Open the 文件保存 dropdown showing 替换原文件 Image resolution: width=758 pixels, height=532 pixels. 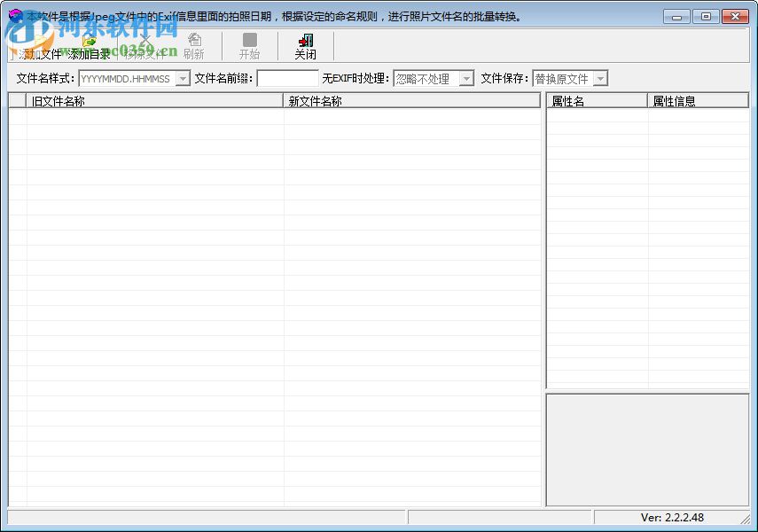(599, 78)
